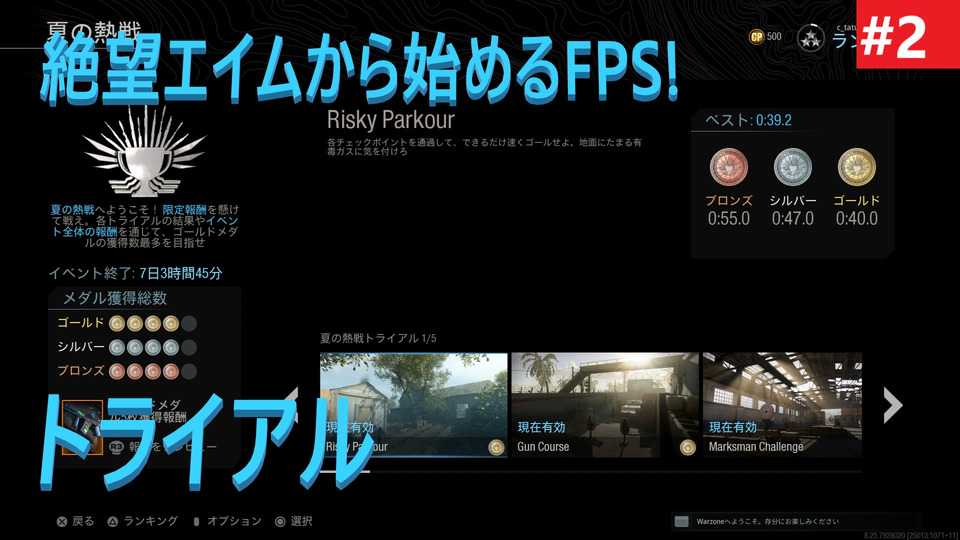The width and height of the screenshot is (960, 540).
Task: Click the third silver medal in シルバー row
Action: tap(153, 347)
